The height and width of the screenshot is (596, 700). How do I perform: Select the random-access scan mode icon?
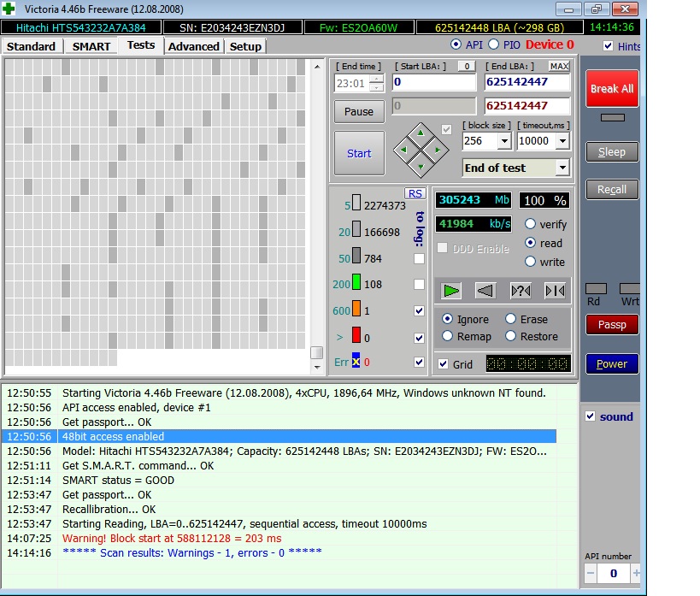pyautogui.click(x=520, y=291)
